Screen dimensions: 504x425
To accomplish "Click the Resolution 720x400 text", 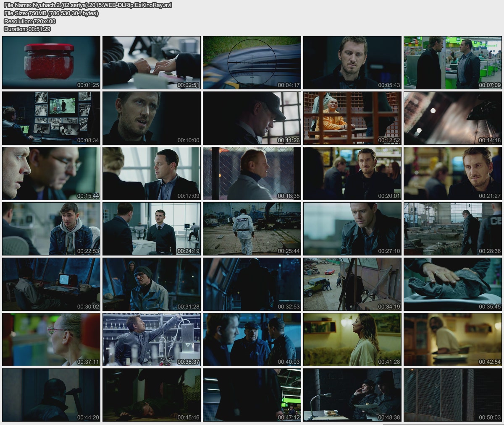I will [x=29, y=21].
